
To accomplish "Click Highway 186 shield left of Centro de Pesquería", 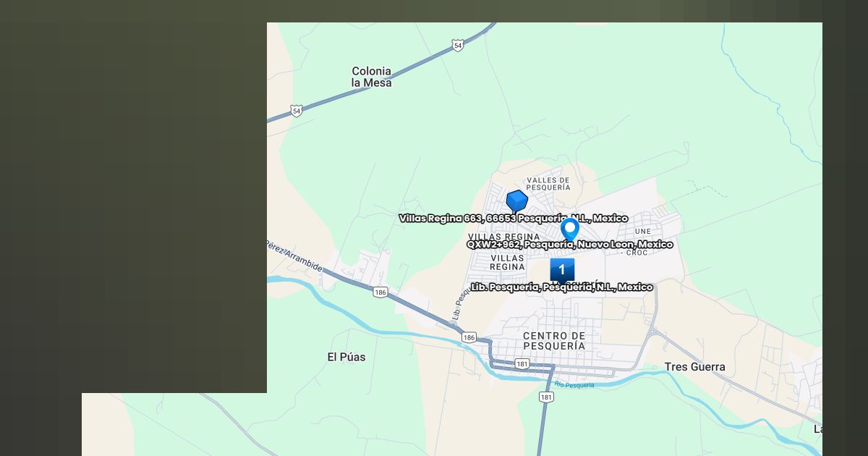I will tap(469, 338).
